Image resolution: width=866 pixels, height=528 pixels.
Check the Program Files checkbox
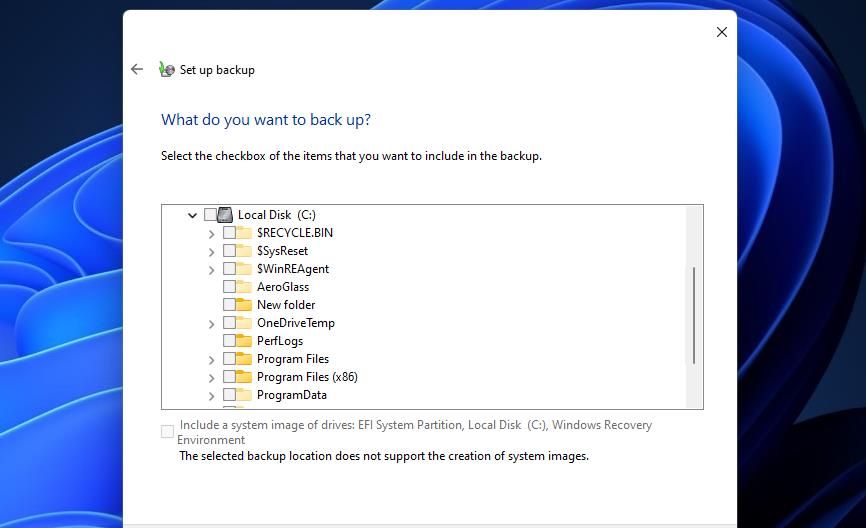coord(229,359)
